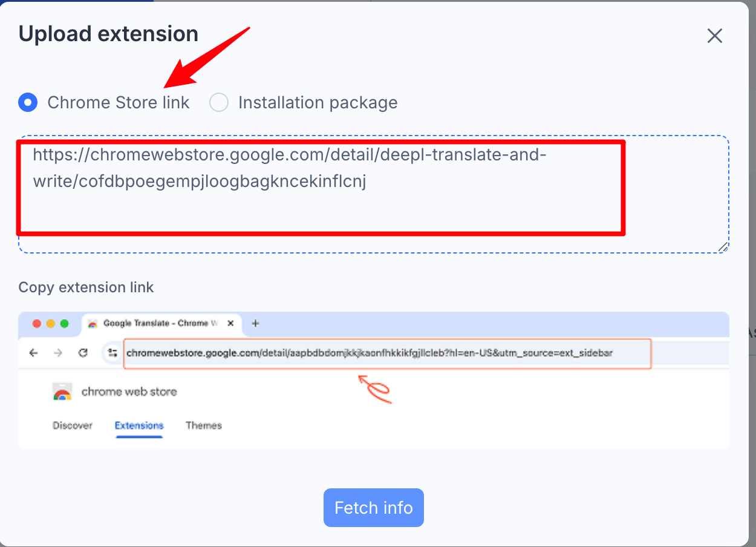Image resolution: width=756 pixels, height=547 pixels.
Task: Open the Extensions tab in the example
Action: (139, 425)
